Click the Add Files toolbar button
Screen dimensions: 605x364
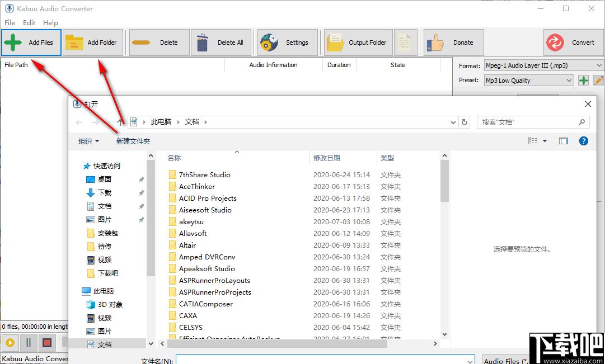pyautogui.click(x=31, y=42)
